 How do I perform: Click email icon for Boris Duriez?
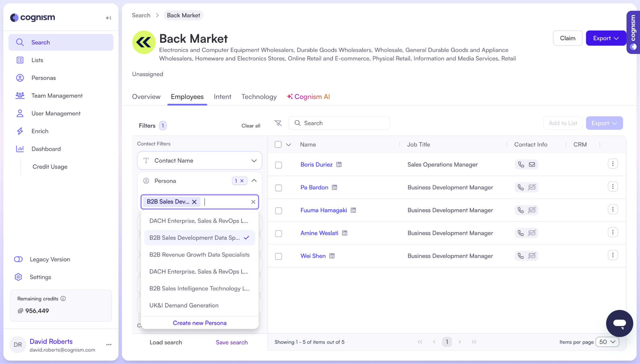[x=532, y=165]
